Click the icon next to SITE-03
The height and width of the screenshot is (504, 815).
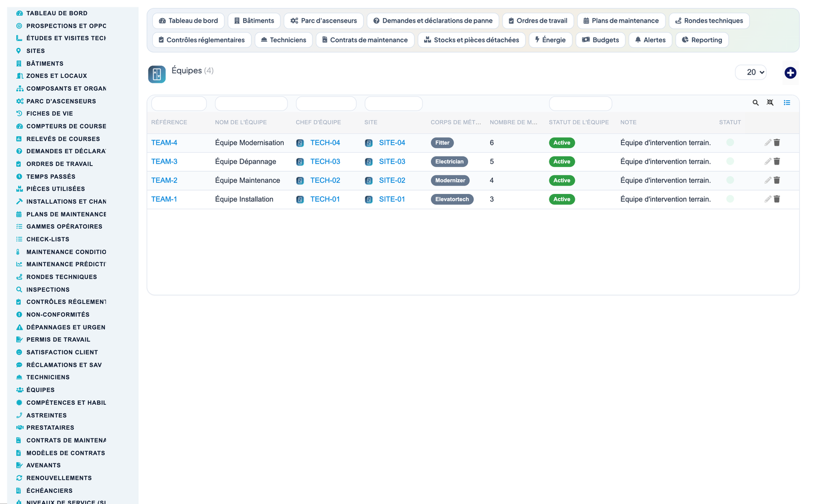369,162
